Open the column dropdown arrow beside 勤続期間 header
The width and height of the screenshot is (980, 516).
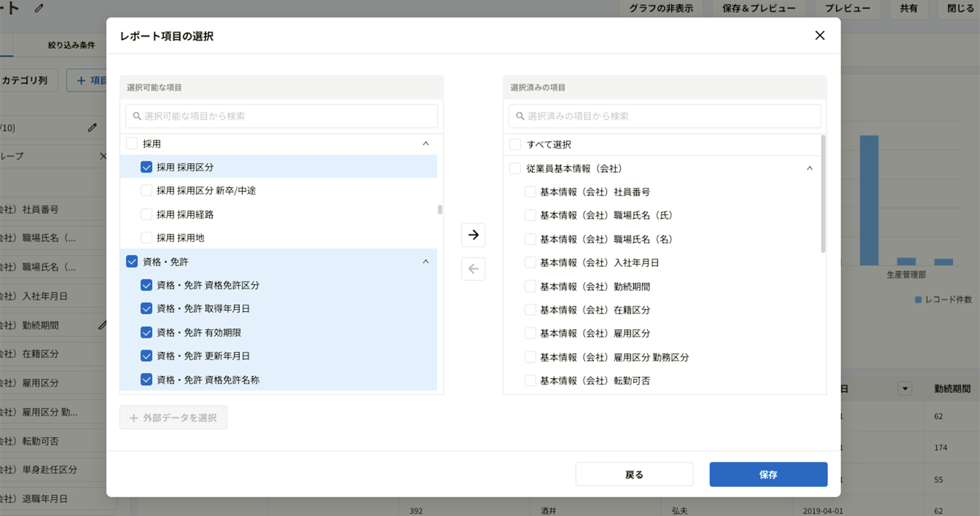click(x=905, y=388)
